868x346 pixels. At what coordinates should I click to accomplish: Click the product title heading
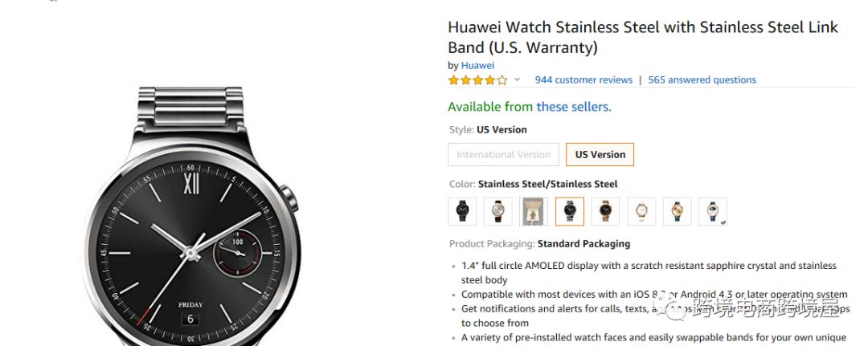pos(643,37)
